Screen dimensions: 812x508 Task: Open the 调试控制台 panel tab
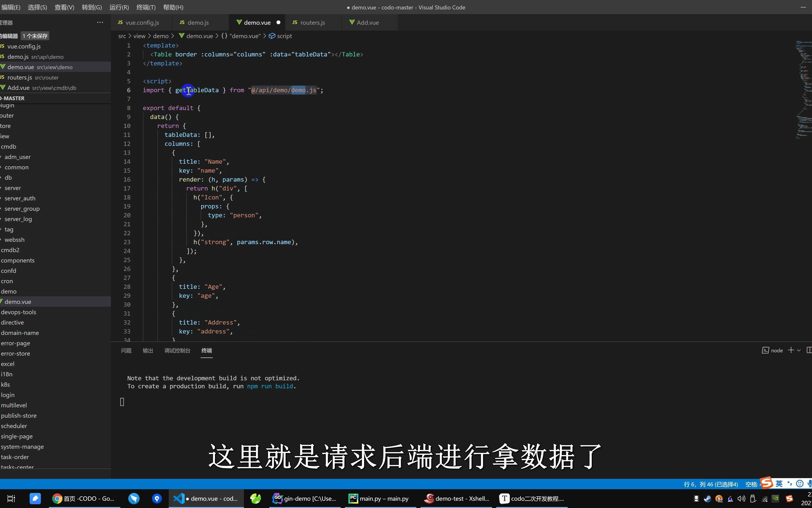[x=177, y=350]
